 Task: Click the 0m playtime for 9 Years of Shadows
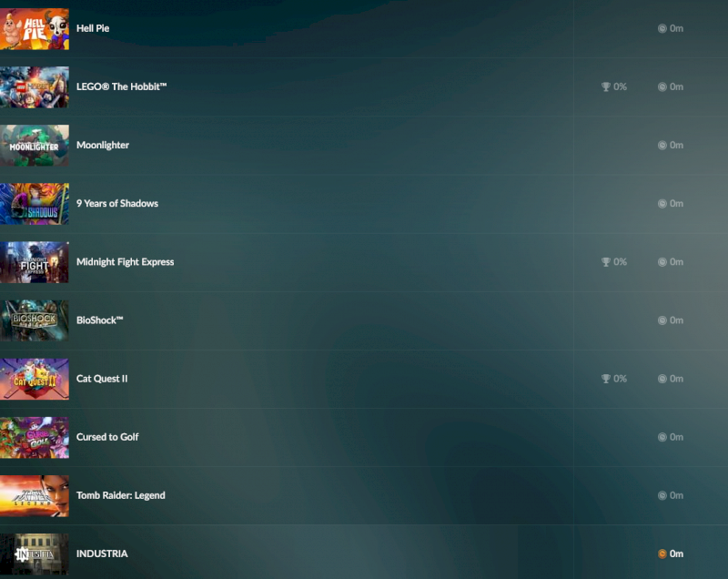[x=676, y=204]
